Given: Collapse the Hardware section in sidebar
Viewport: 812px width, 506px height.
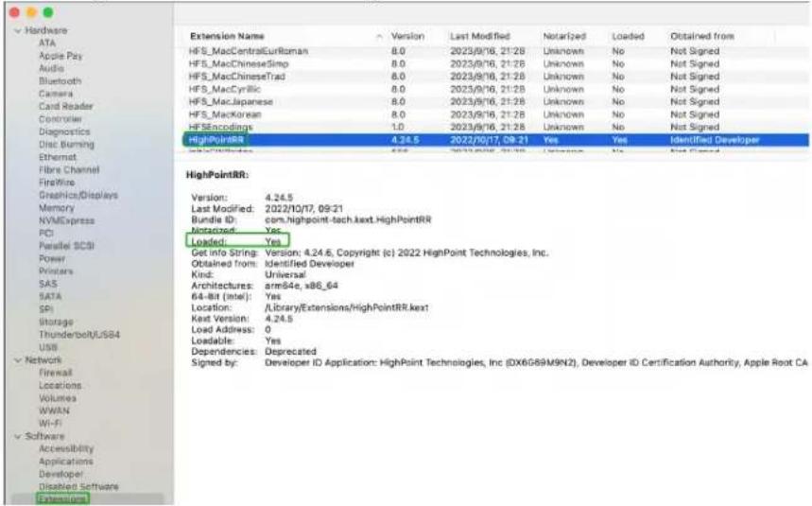Looking at the screenshot, I should coord(18,31).
